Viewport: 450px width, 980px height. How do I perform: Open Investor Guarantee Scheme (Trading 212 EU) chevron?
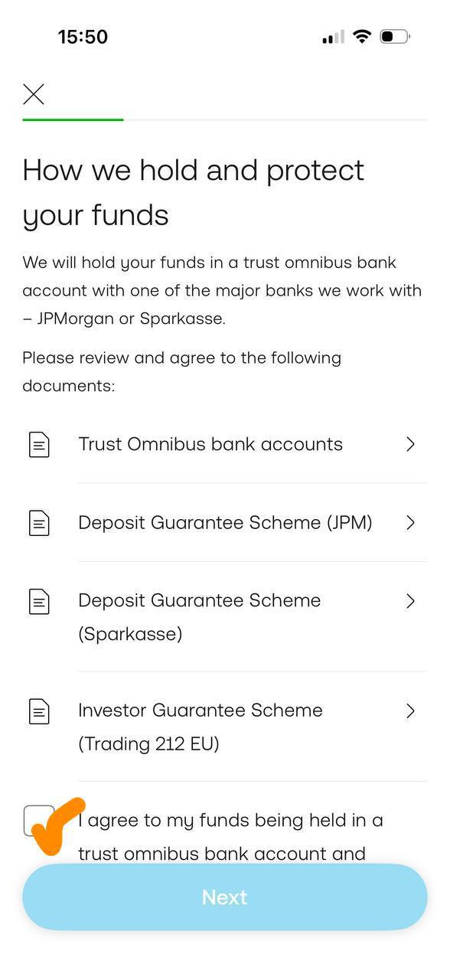tap(410, 711)
